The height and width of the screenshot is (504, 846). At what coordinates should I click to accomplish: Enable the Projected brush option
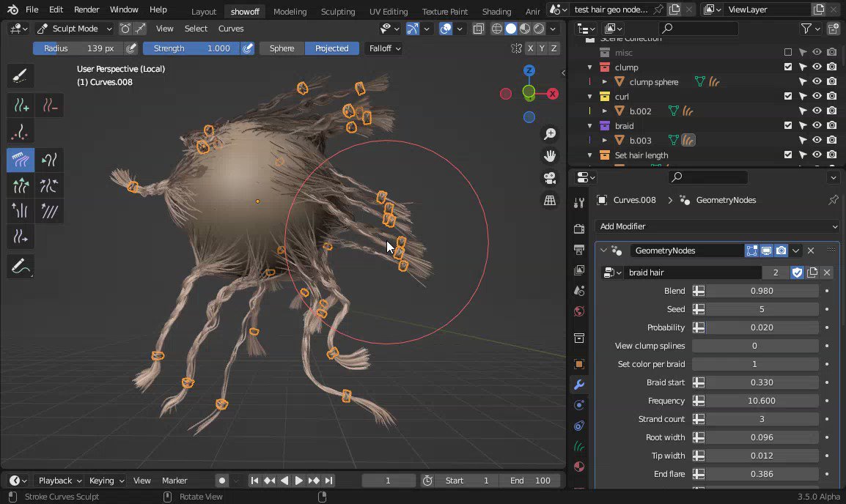[x=331, y=48]
